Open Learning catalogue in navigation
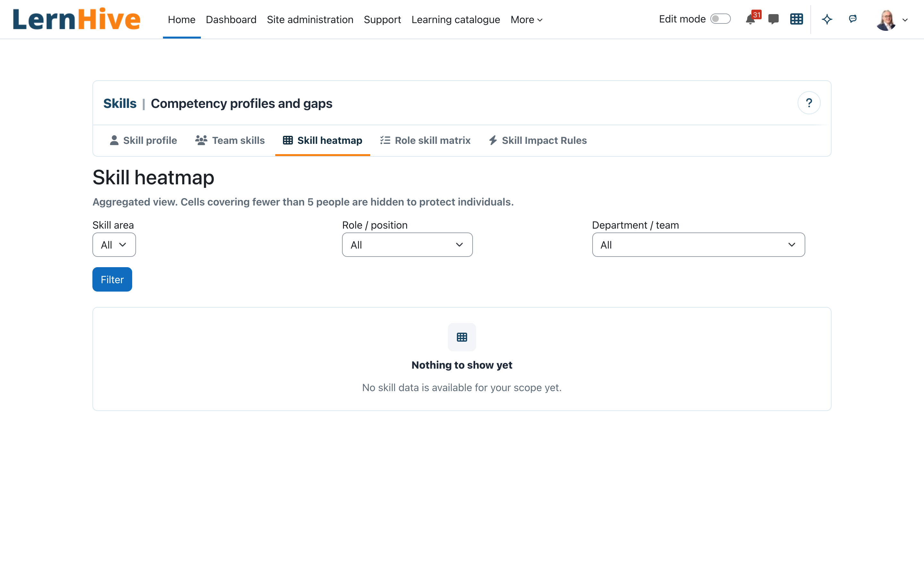This screenshot has height=578, width=924. point(456,20)
